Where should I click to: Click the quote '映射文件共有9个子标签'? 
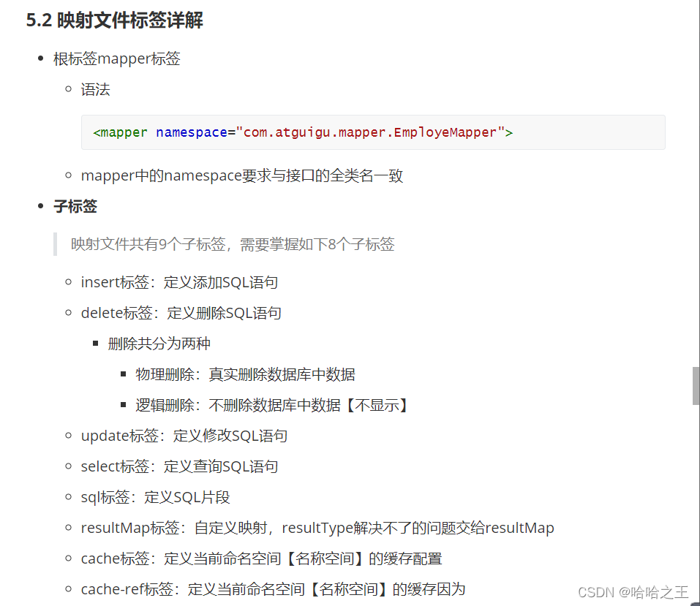point(149,244)
